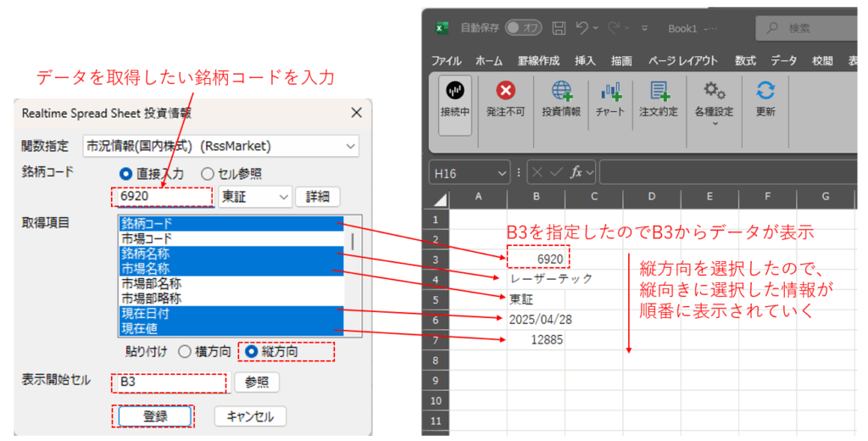Click cell containing 12885

[x=536, y=339]
